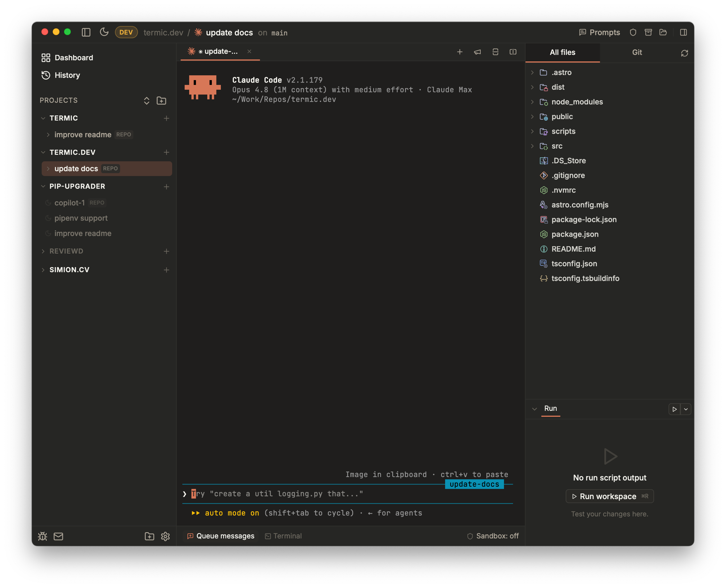Open the Dashboard
The height and width of the screenshot is (588, 726).
point(67,58)
